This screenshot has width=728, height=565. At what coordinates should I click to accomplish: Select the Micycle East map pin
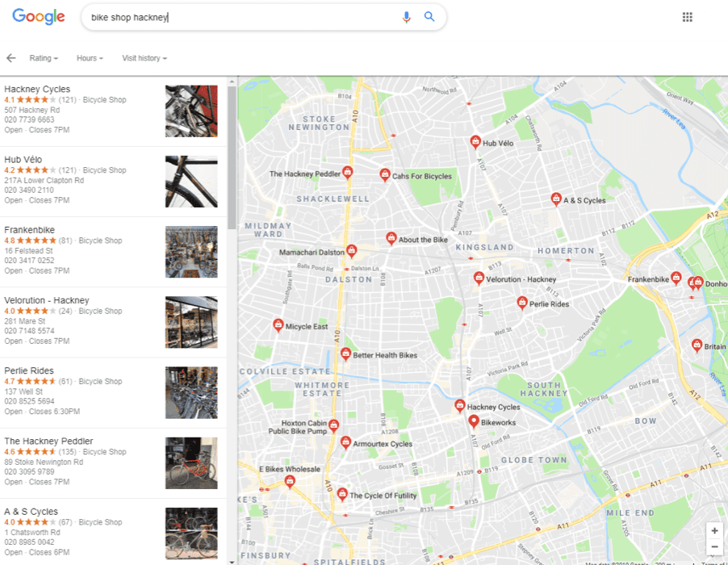(278, 325)
